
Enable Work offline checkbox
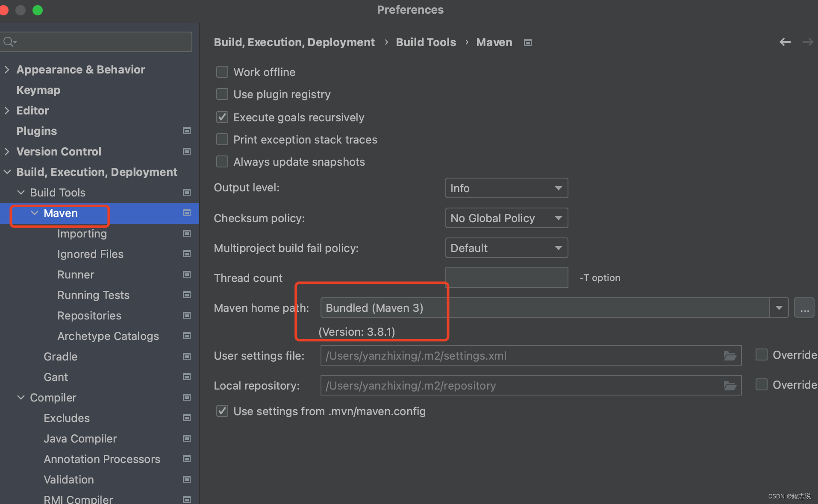[222, 72]
